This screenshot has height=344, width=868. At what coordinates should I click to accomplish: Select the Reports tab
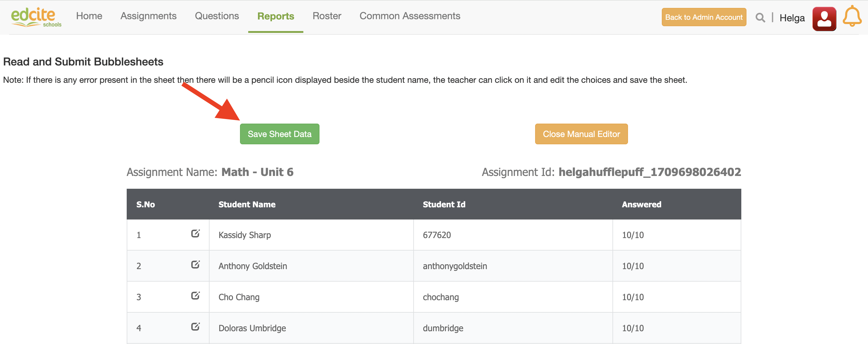coord(275,16)
